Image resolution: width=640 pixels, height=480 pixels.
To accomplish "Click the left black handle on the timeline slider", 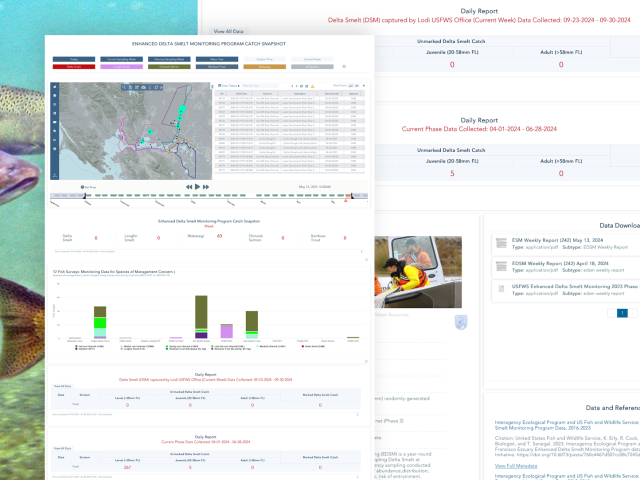I will coord(85,196).
